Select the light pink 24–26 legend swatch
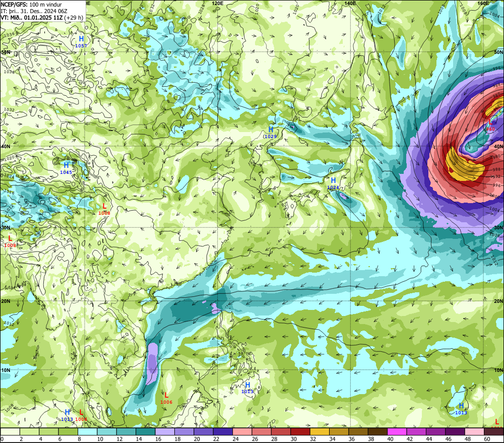The width and height of the screenshot is (504, 443). coord(242,431)
